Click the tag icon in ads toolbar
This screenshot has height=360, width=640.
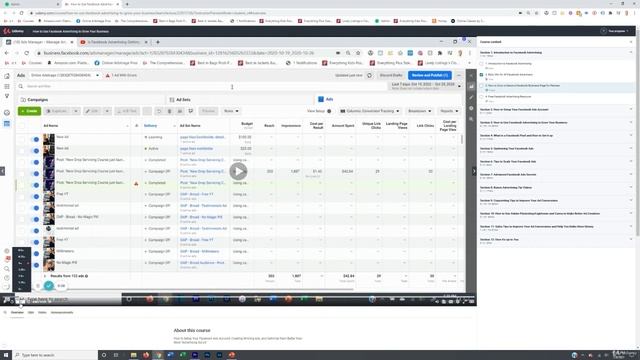pos(190,111)
